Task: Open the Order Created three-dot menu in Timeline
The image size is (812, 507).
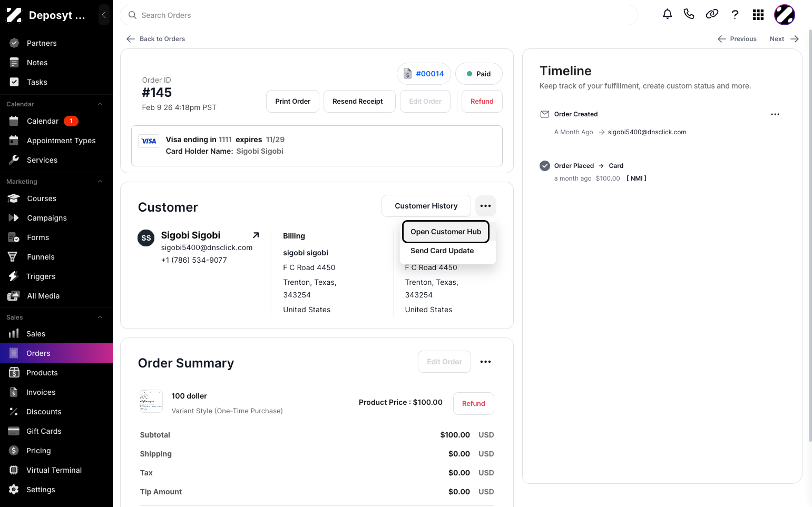Action: [775, 114]
